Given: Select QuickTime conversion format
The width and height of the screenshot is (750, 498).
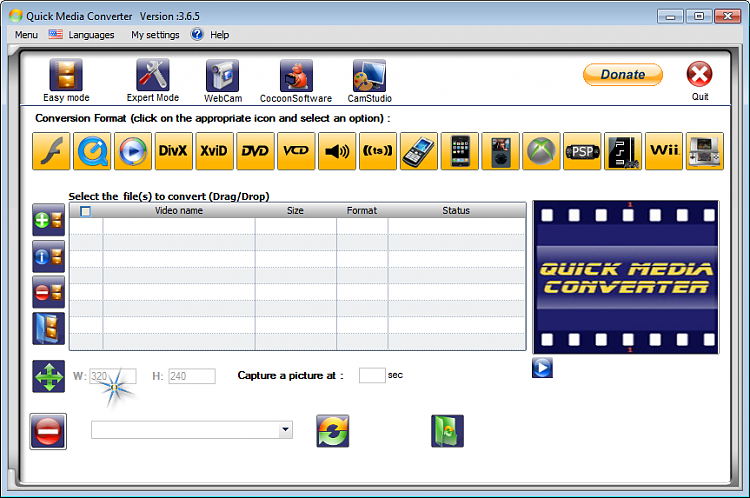Looking at the screenshot, I should [92, 151].
